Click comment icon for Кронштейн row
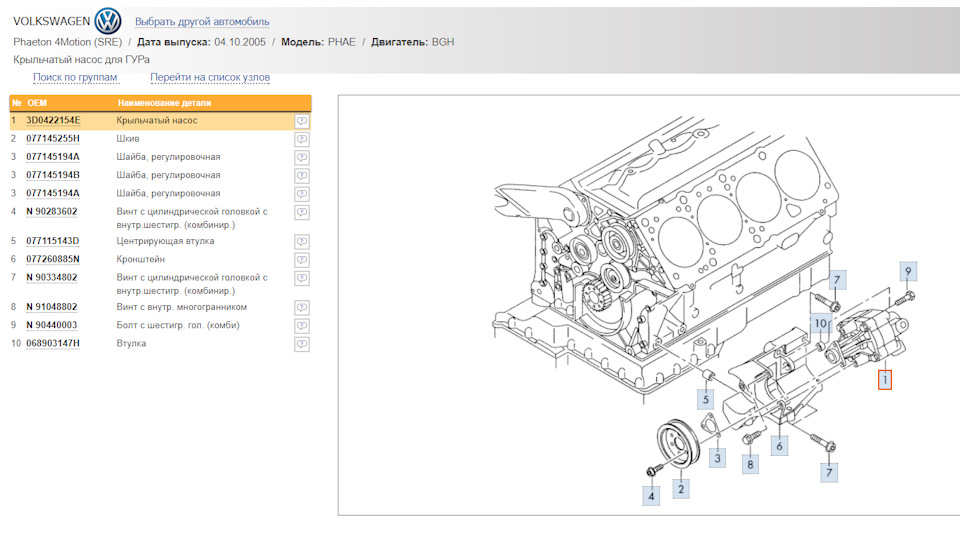 tap(301, 260)
